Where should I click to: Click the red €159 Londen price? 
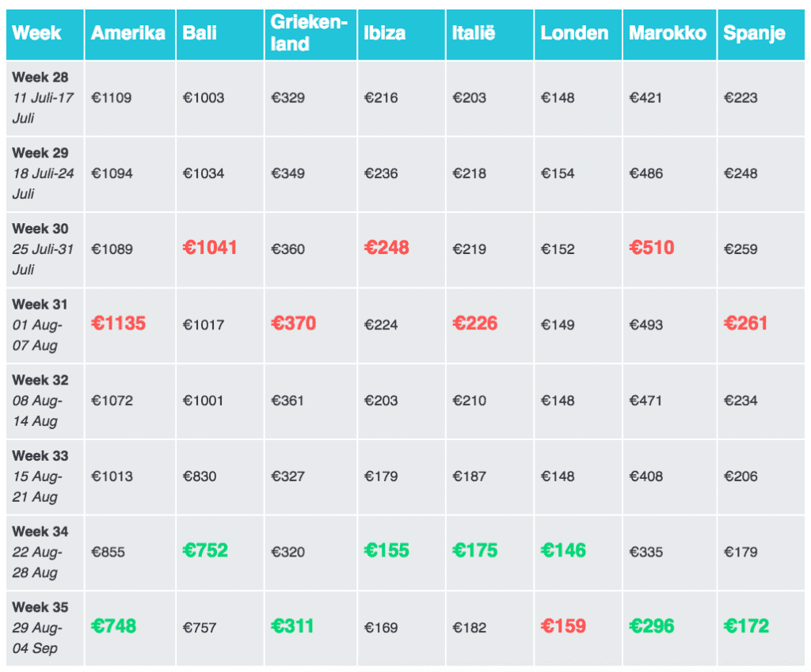(563, 627)
